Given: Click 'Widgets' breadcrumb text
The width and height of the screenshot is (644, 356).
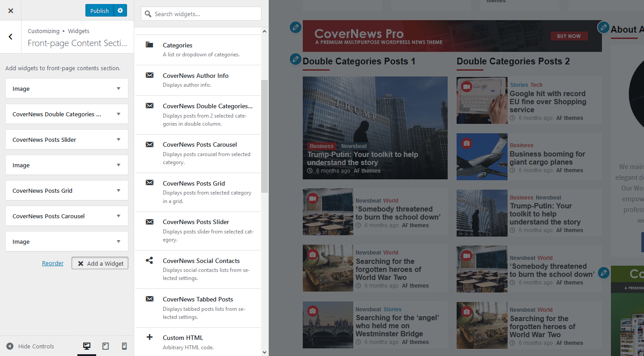Looking at the screenshot, I should [x=79, y=31].
